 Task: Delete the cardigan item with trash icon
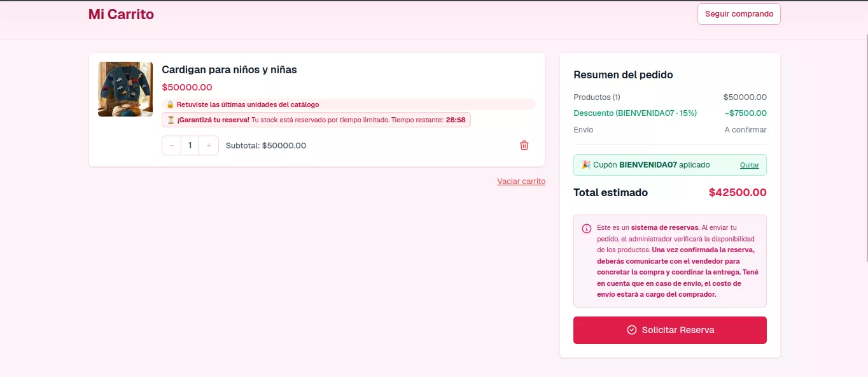point(524,145)
